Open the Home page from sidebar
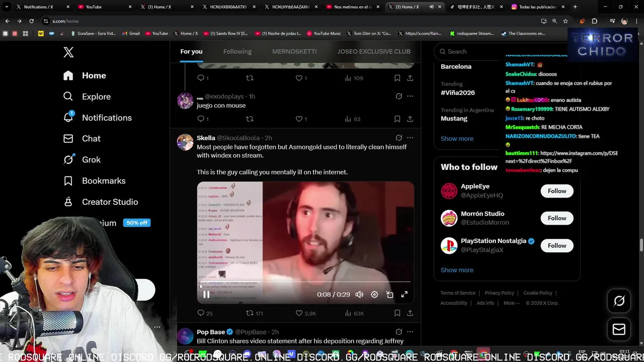This screenshot has width=644, height=362. pos(85,75)
